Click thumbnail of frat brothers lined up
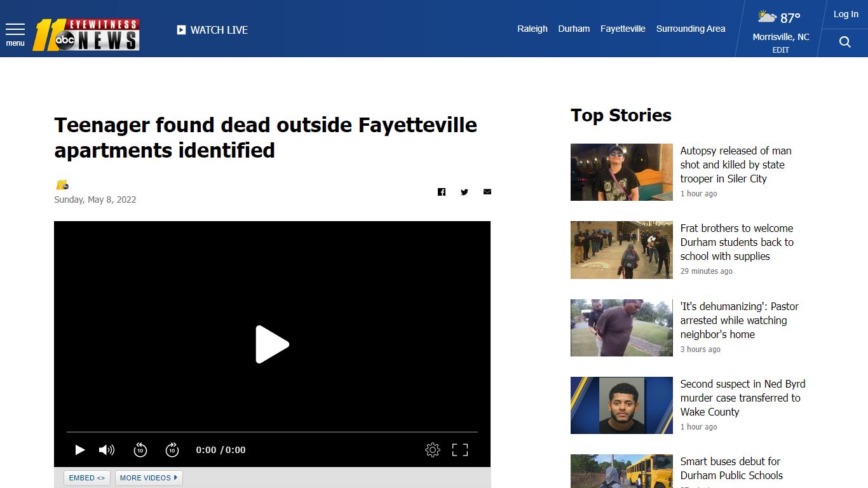The width and height of the screenshot is (868, 488). (621, 250)
